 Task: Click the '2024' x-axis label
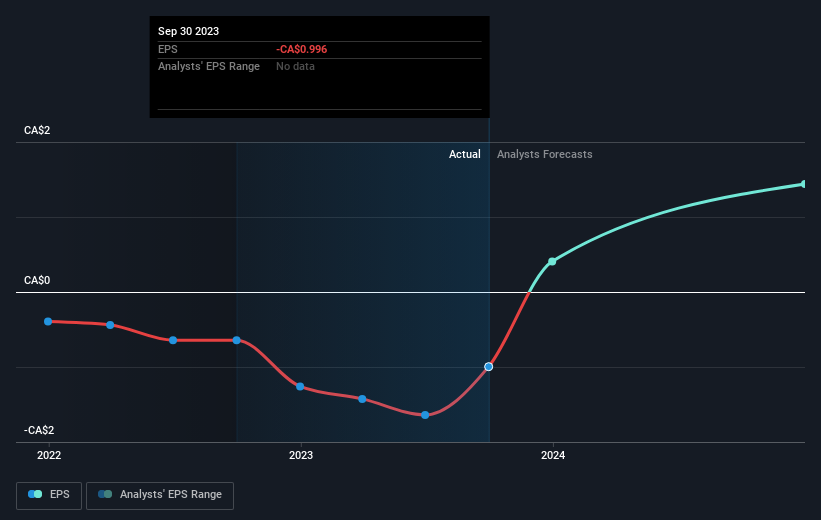click(553, 455)
